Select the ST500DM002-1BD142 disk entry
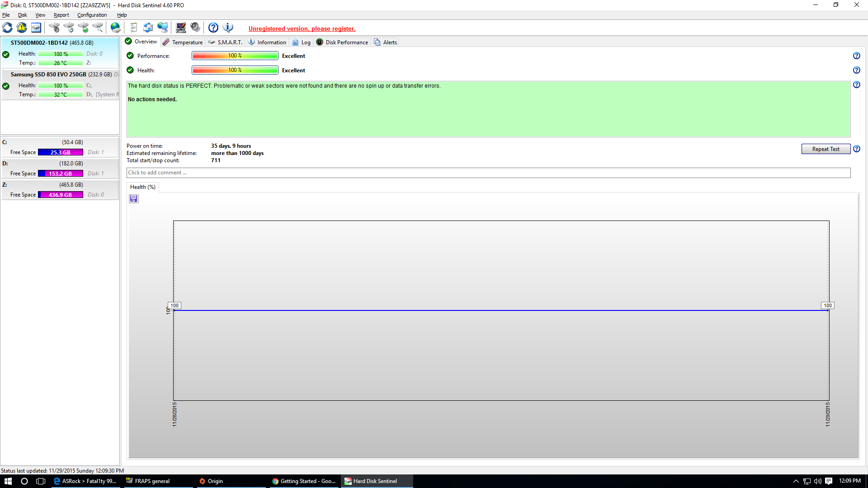The image size is (868, 488). click(x=60, y=53)
